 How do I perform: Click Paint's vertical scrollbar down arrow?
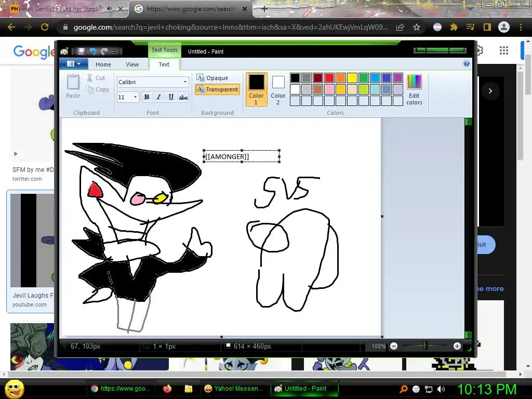point(468,335)
